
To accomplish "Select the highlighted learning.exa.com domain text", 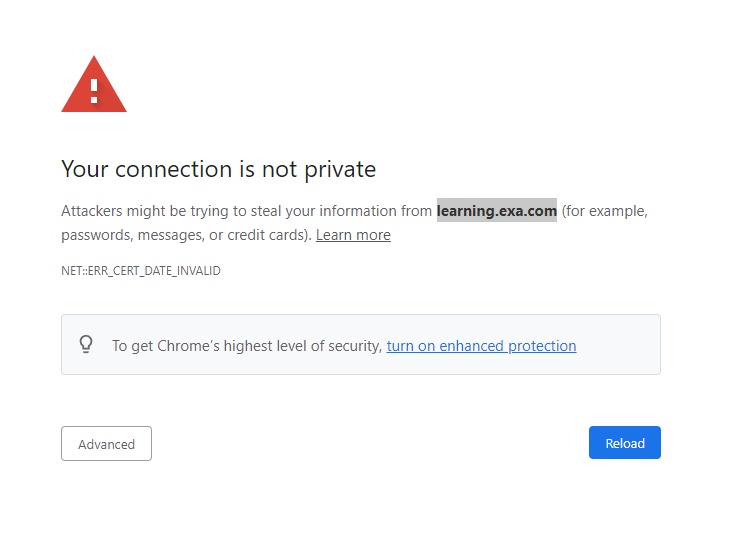I will pyautogui.click(x=497, y=211).
